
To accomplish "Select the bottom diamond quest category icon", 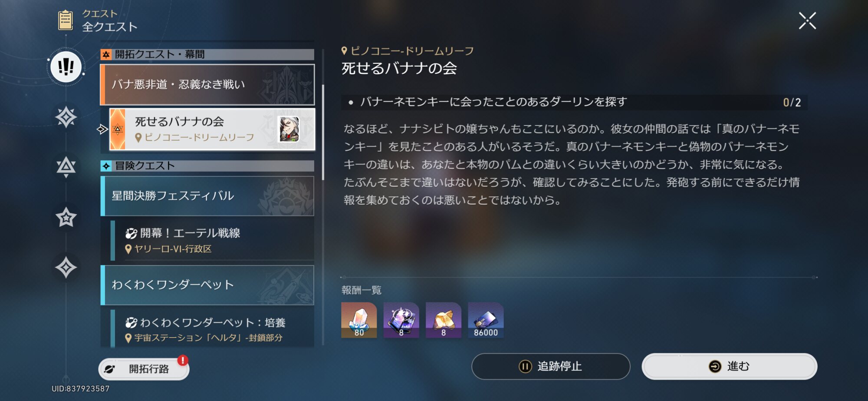I will pos(66,267).
